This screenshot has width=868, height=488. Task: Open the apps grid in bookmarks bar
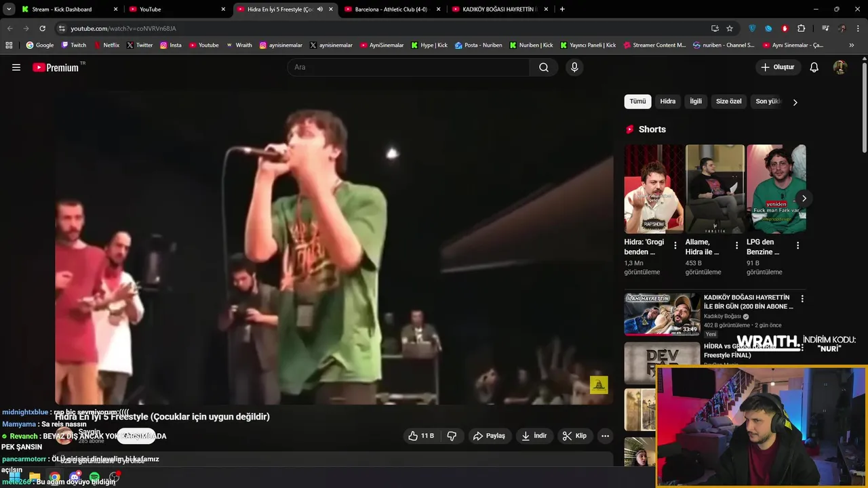(9, 45)
